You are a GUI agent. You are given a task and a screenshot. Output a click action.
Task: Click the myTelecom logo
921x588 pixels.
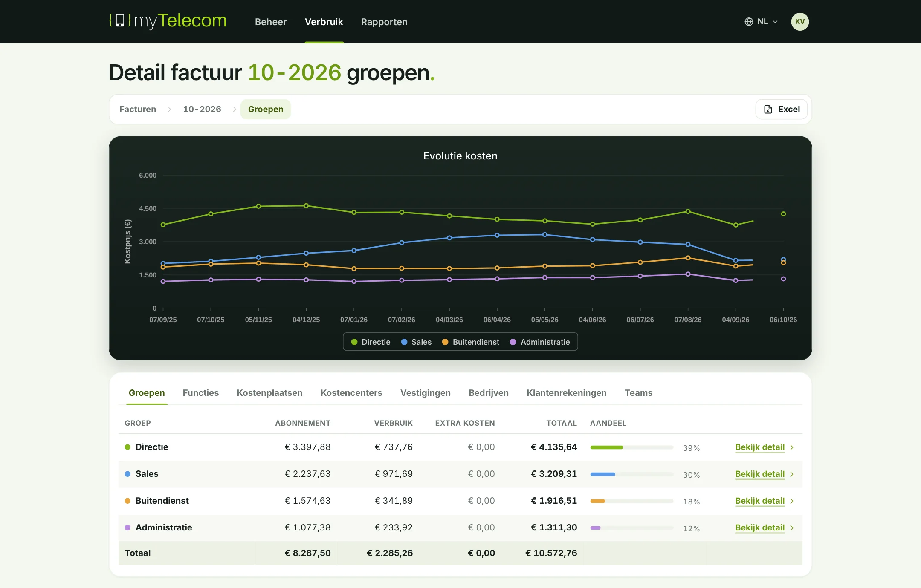coord(168,21)
